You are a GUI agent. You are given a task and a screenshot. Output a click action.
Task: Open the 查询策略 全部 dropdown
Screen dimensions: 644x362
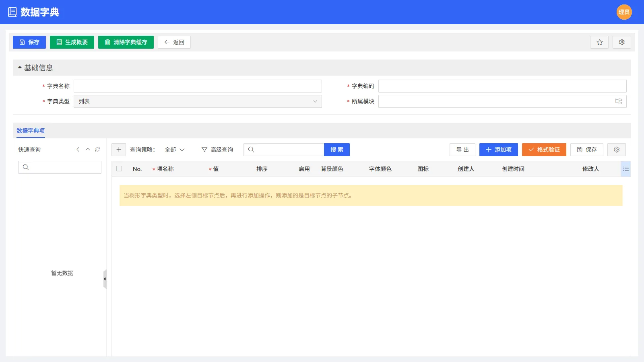coord(174,150)
